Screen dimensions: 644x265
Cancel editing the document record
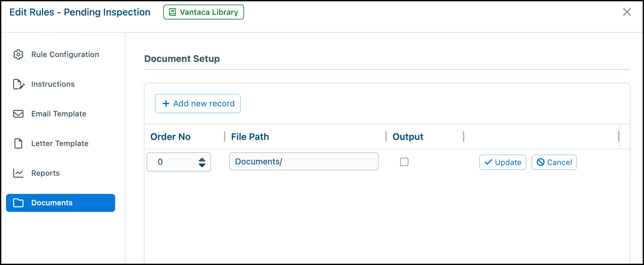click(x=554, y=162)
